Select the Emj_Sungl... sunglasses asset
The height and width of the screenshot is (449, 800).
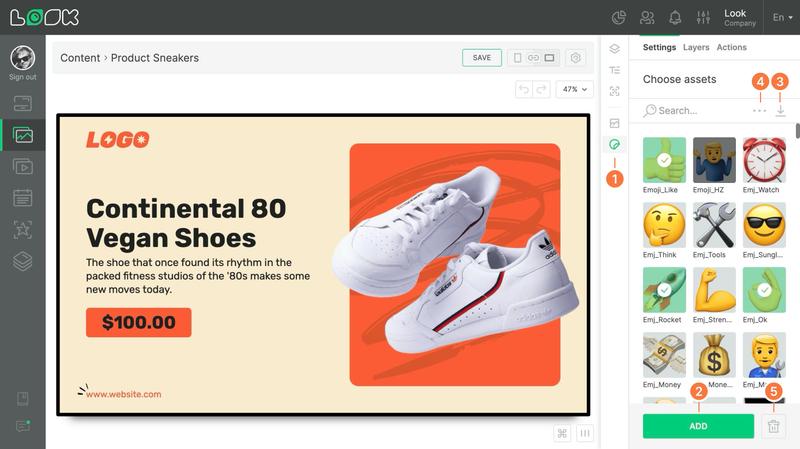click(x=764, y=225)
